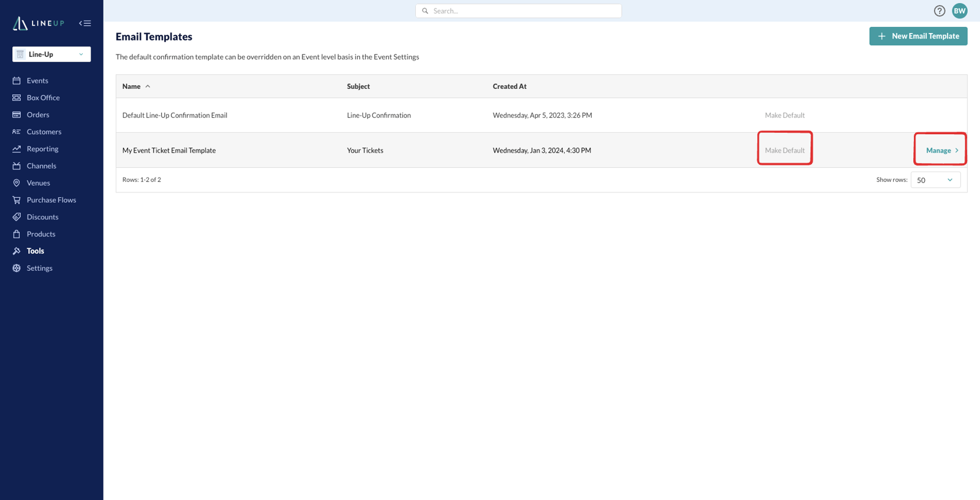Open the Orders page
This screenshot has width=980, height=500.
pyautogui.click(x=38, y=115)
